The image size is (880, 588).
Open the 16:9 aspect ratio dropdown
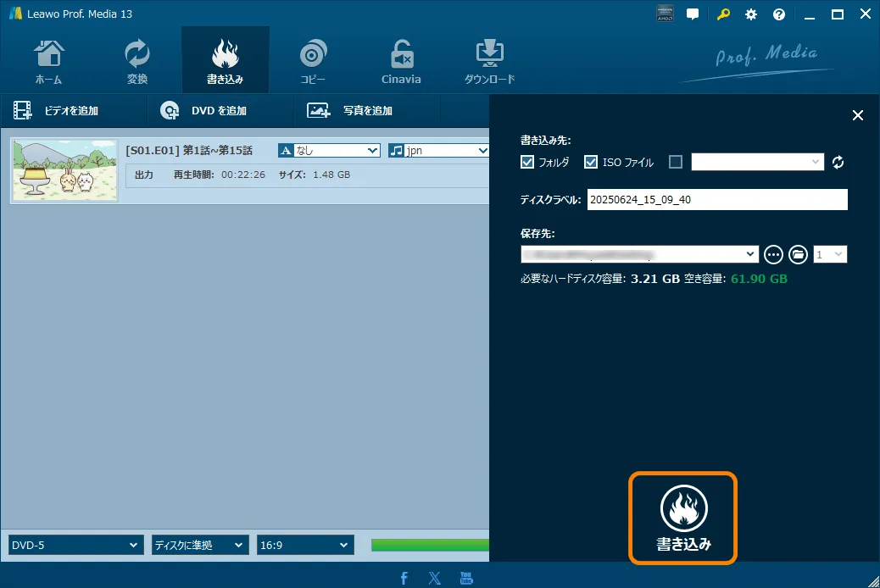click(305, 545)
